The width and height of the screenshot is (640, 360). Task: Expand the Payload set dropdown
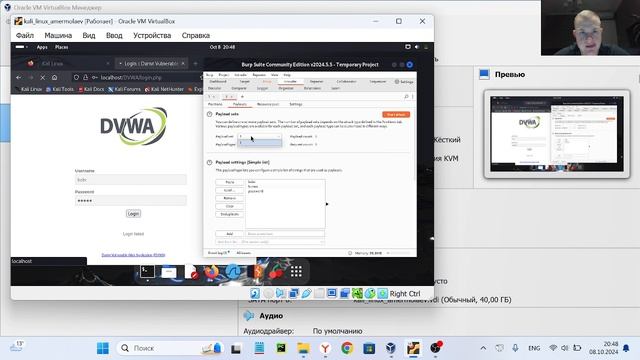point(260,136)
